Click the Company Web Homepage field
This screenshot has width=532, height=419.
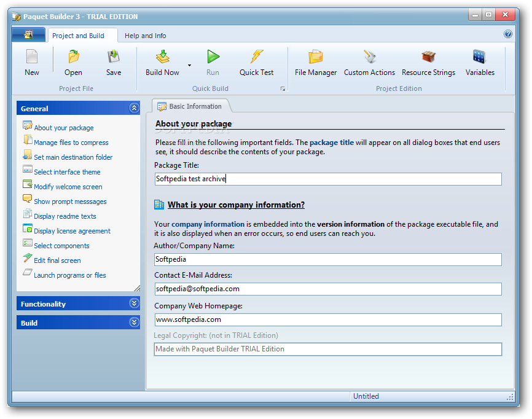[328, 319]
